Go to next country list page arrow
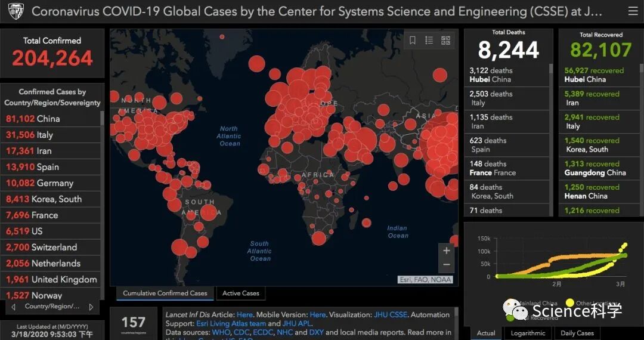This screenshot has width=644, height=340. pyautogui.click(x=91, y=307)
